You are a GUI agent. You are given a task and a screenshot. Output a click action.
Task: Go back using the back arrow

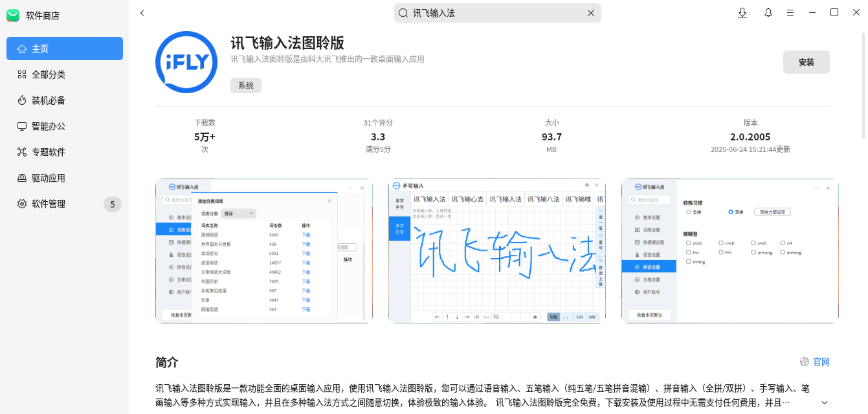pos(142,13)
